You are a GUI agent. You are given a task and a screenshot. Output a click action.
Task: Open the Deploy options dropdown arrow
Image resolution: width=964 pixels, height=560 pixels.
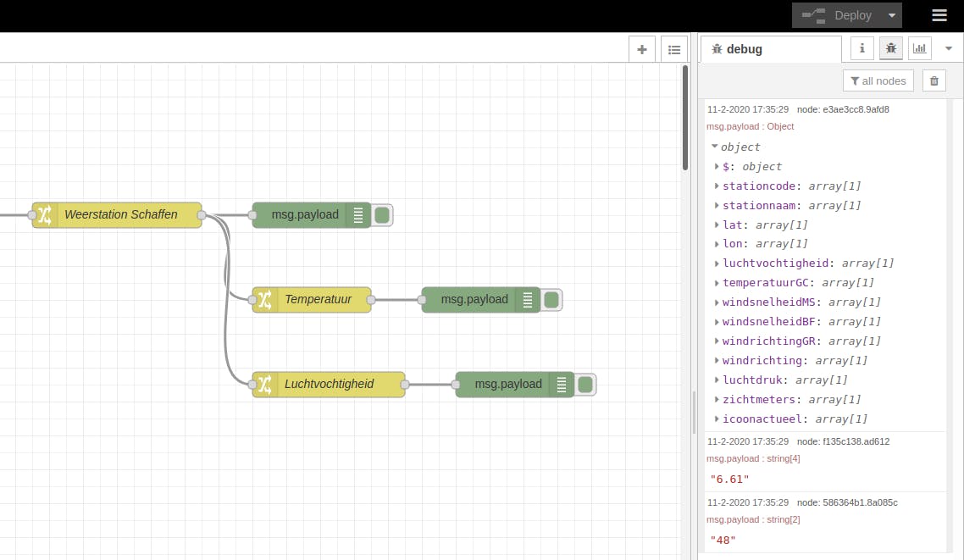(891, 15)
